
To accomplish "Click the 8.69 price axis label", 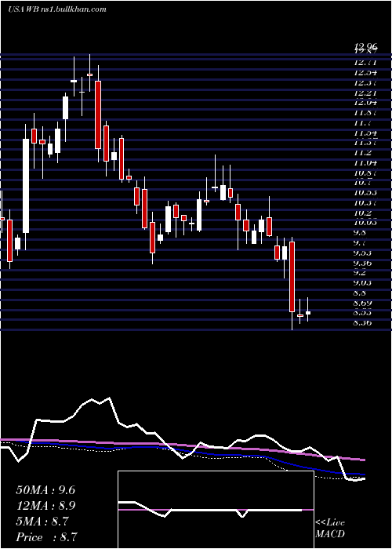I will pyautogui.click(x=362, y=304).
